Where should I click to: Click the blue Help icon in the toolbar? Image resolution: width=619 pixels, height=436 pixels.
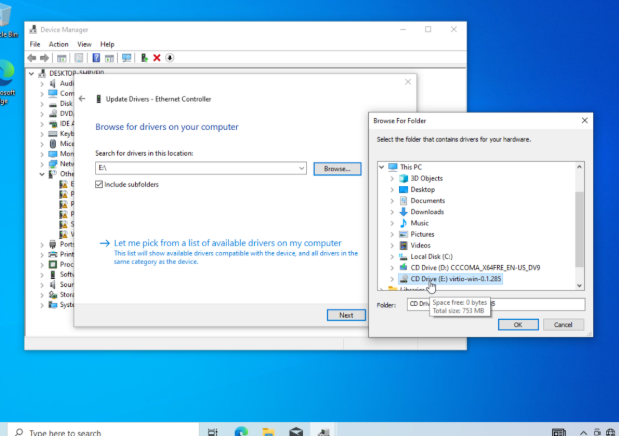pos(96,58)
